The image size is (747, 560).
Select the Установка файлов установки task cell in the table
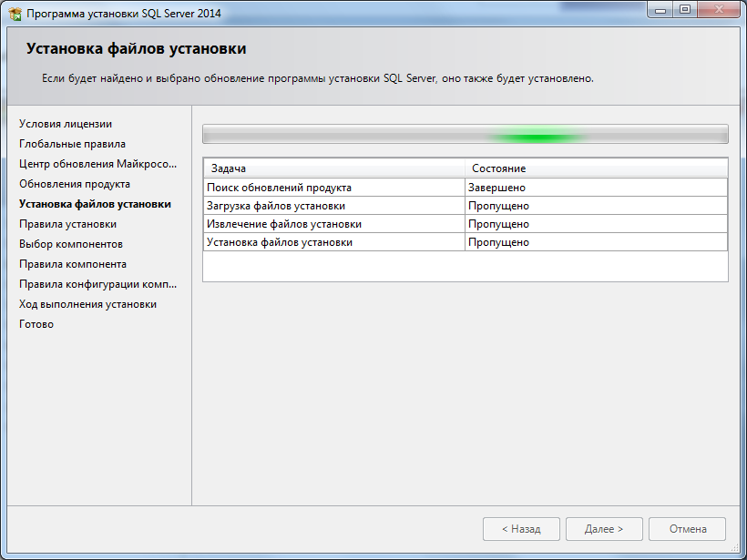click(x=334, y=242)
